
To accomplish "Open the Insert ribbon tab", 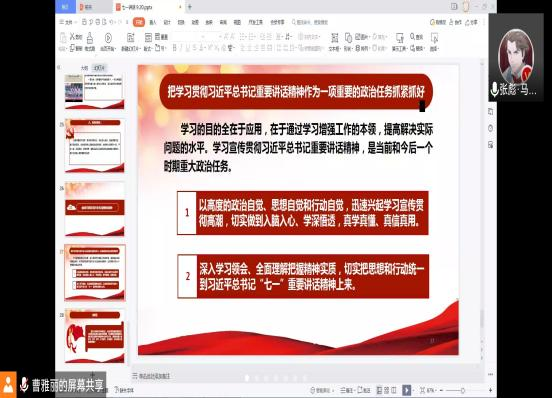I will point(153,22).
